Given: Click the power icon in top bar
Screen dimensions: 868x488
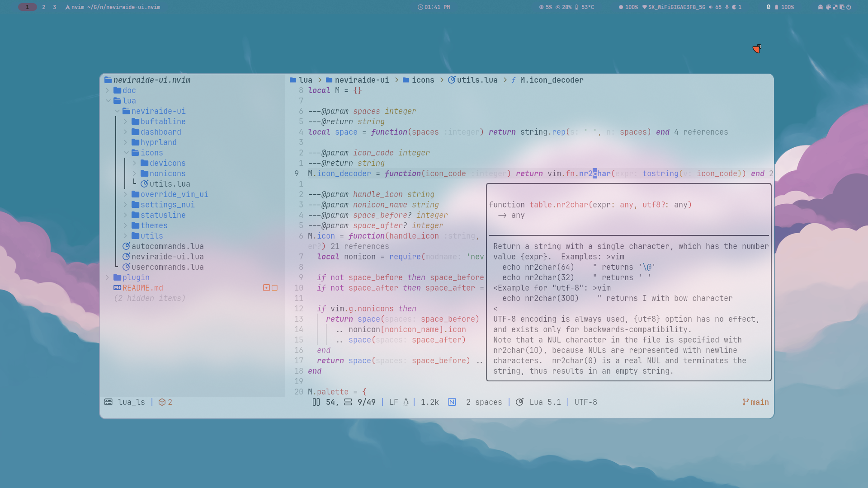Looking at the screenshot, I should click(x=849, y=7).
